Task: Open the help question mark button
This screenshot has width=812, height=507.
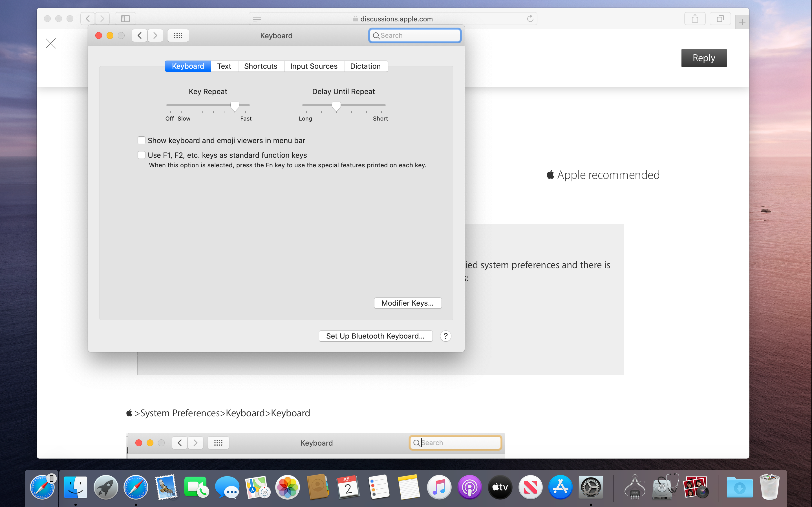Action: pyautogui.click(x=445, y=336)
